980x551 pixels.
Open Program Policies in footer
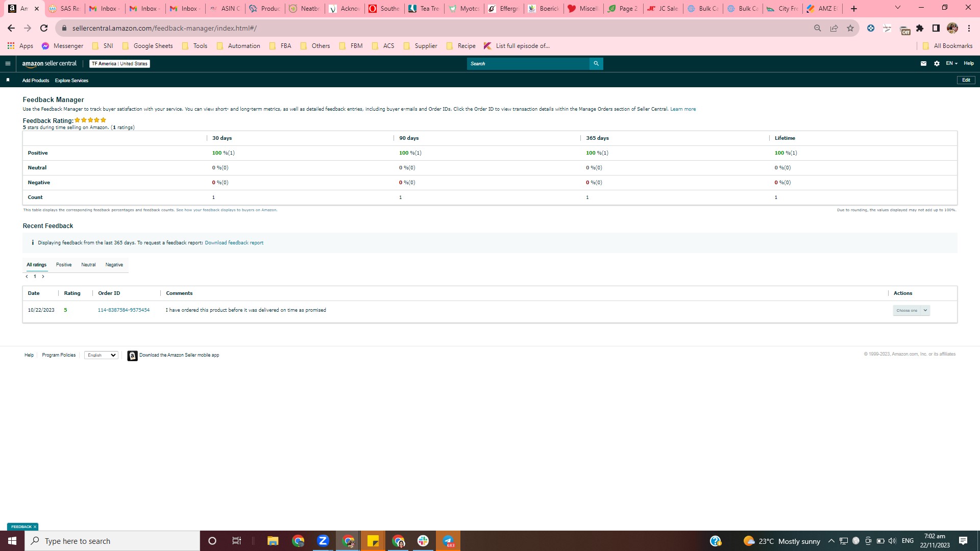point(59,356)
